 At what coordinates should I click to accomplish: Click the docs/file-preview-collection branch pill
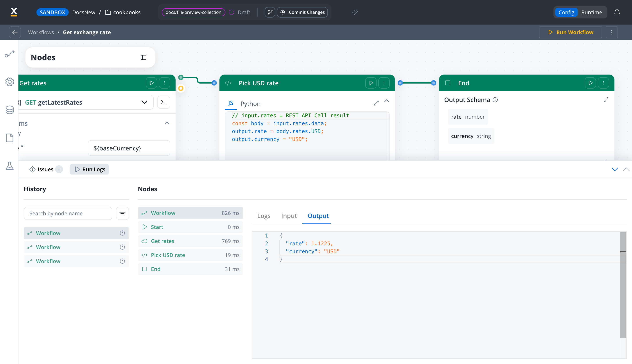coord(193,12)
